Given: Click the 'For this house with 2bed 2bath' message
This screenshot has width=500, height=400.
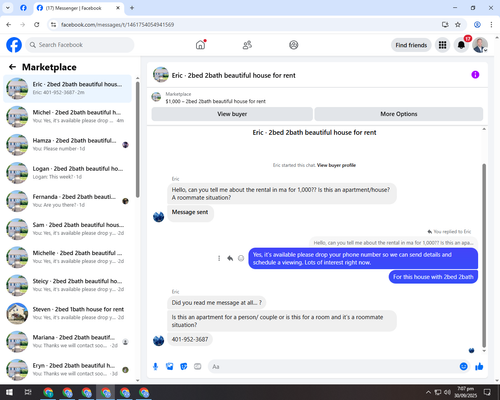Looking at the screenshot, I should (x=433, y=277).
